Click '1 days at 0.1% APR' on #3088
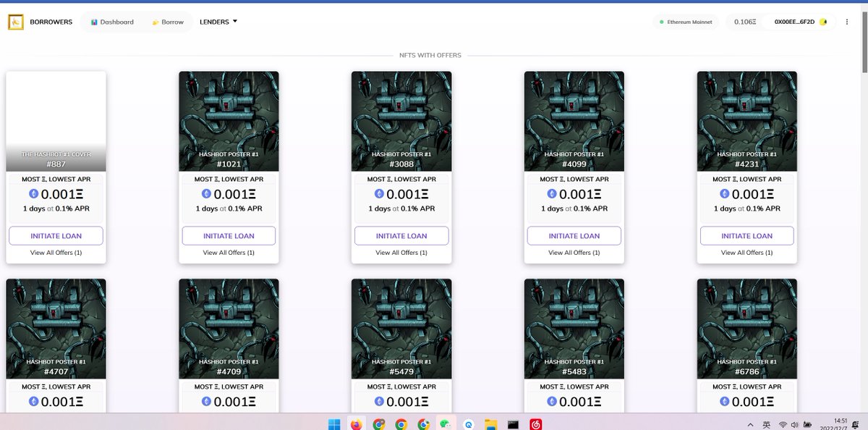This screenshot has height=430, width=868. pyautogui.click(x=401, y=208)
